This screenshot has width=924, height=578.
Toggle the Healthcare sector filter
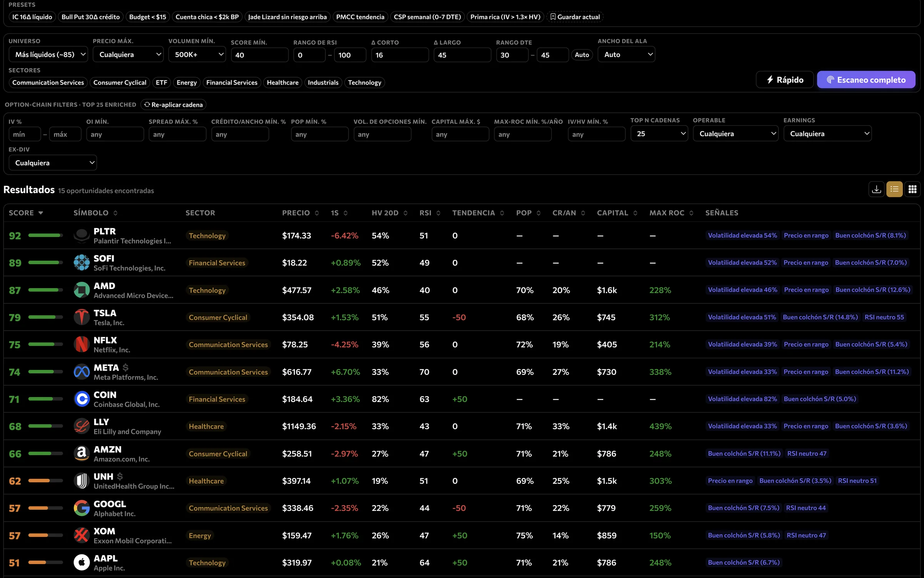(x=283, y=82)
